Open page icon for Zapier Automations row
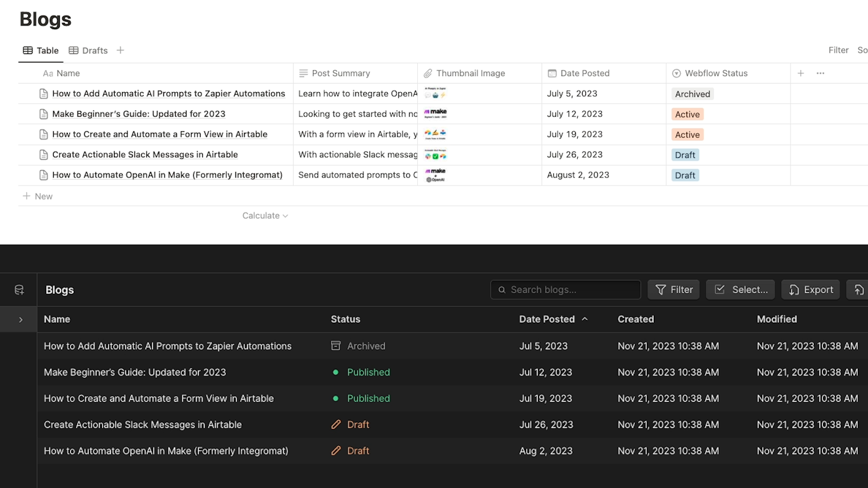The image size is (868, 488). pyautogui.click(x=44, y=94)
